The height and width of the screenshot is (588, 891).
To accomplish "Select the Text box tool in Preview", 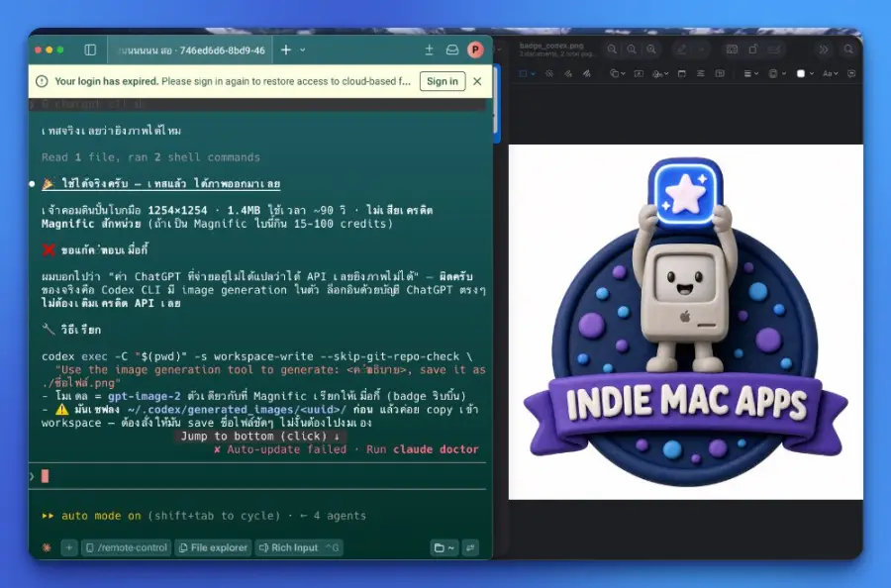I will [x=639, y=73].
